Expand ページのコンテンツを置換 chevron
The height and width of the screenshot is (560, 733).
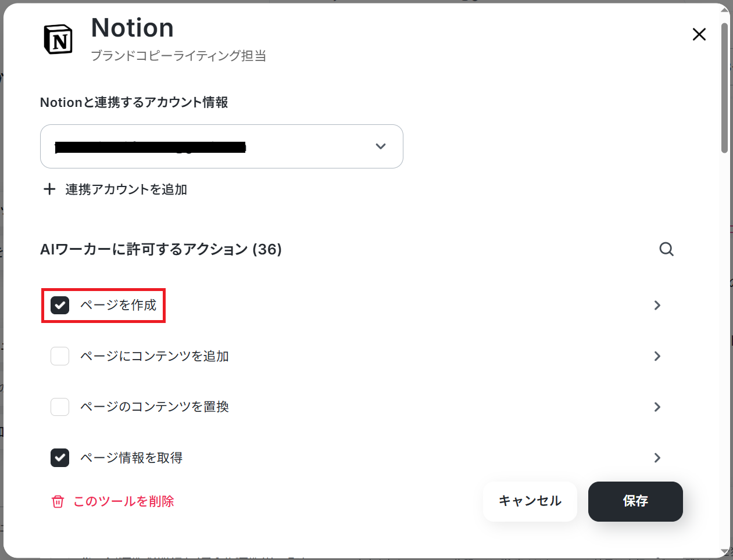click(x=657, y=407)
